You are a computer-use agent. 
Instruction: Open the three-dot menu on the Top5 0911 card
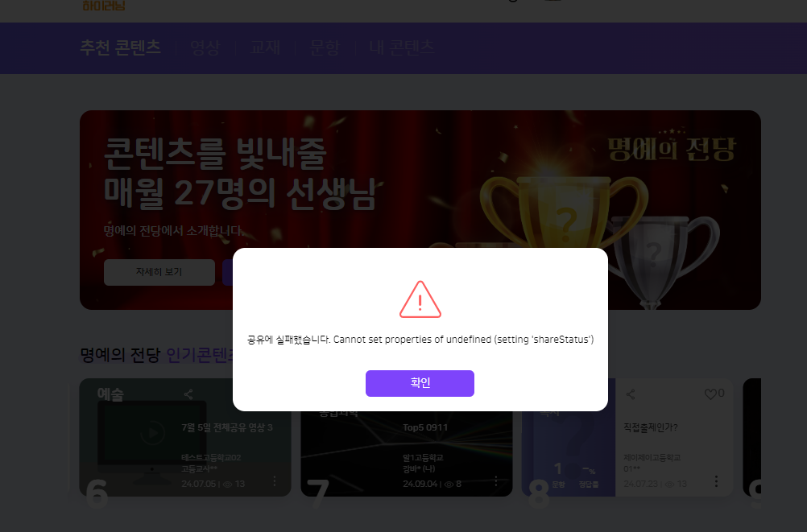[x=495, y=481]
